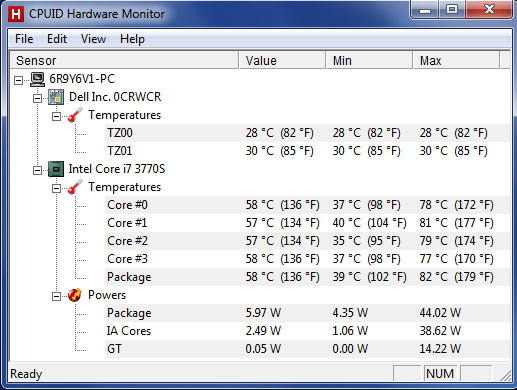Viewport: 517px width, 390px height.
Task: Click the 82 °C (179 °F) Package max
Action: click(456, 277)
